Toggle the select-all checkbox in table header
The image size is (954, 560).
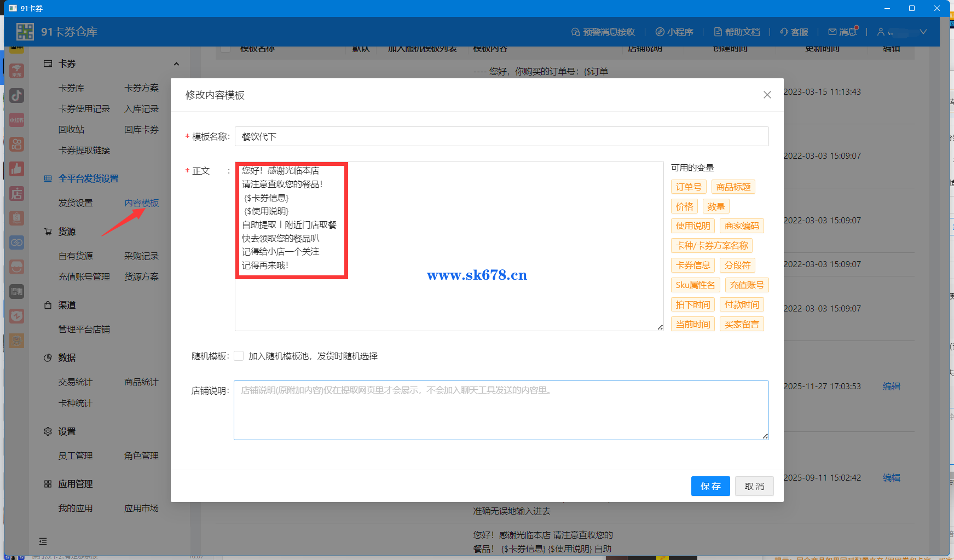[225, 49]
